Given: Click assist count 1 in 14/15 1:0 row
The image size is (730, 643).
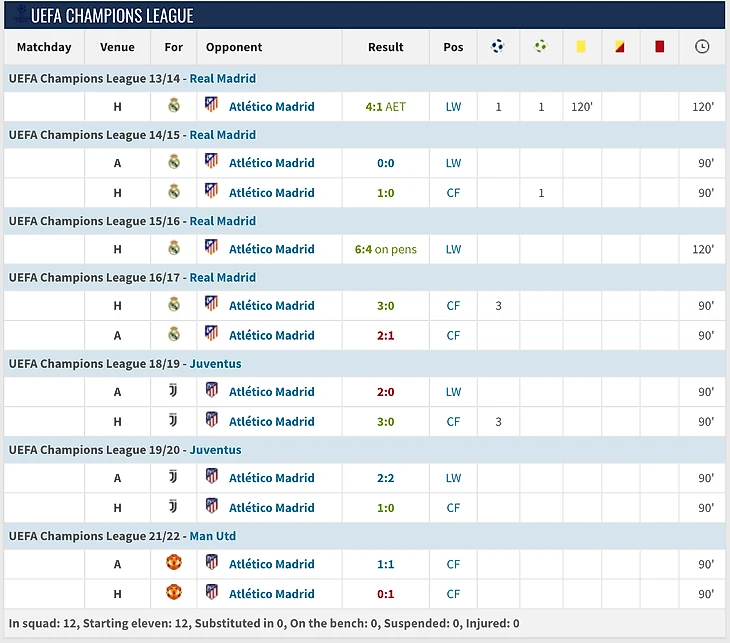Looking at the screenshot, I should tap(541, 193).
